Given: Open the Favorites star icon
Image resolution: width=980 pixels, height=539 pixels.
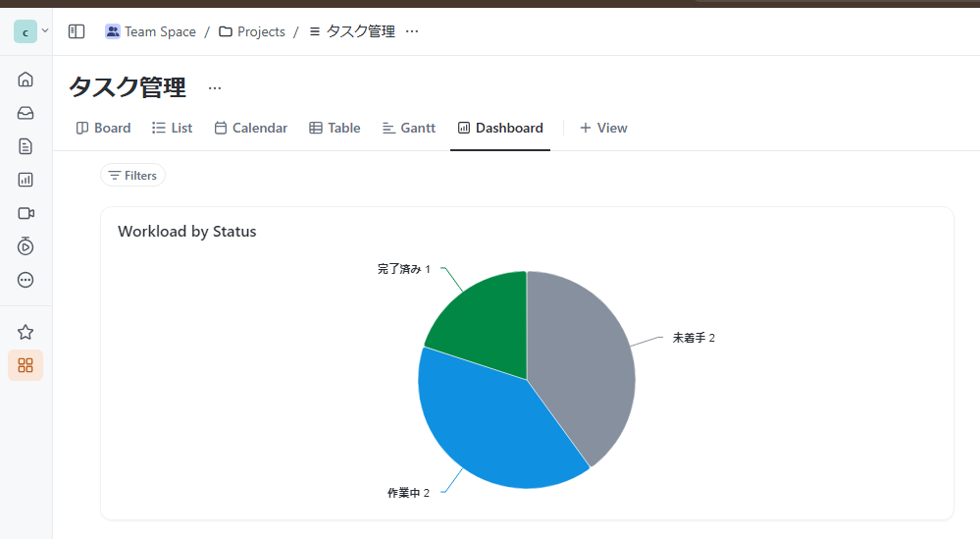Looking at the screenshot, I should tap(26, 332).
